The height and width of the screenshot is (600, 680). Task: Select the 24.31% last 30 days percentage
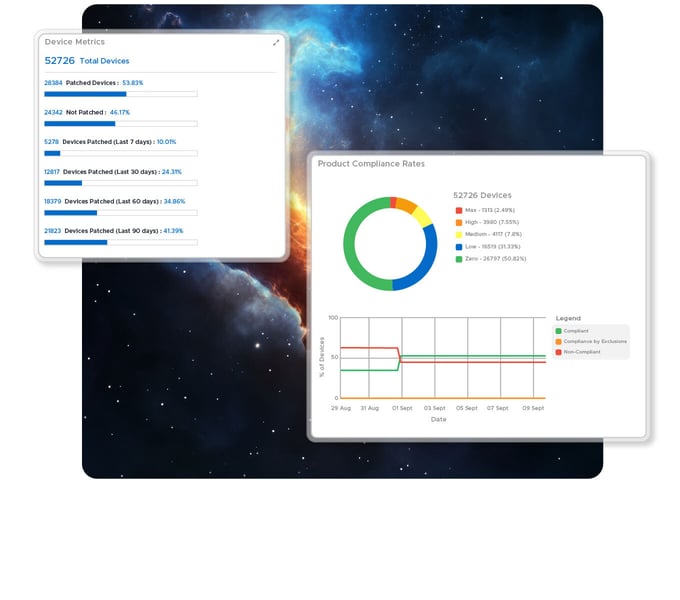[172, 172]
